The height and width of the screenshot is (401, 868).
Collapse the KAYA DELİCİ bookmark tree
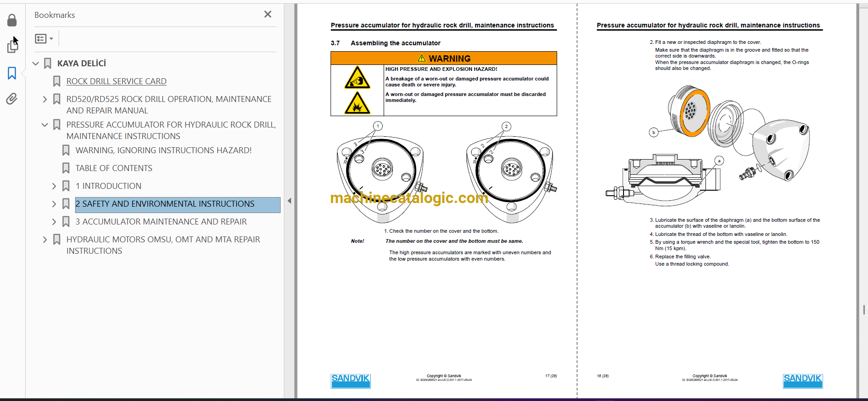(x=36, y=64)
